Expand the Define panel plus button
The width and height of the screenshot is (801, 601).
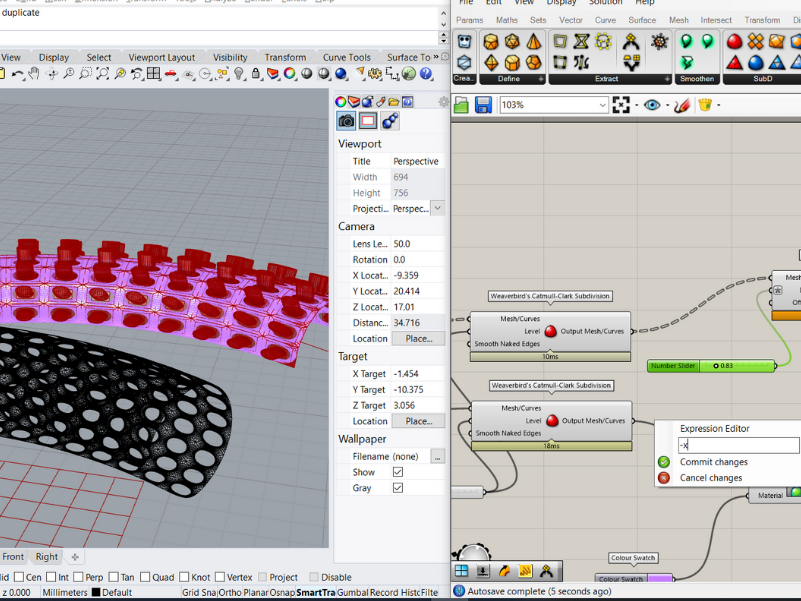pyautogui.click(x=541, y=79)
